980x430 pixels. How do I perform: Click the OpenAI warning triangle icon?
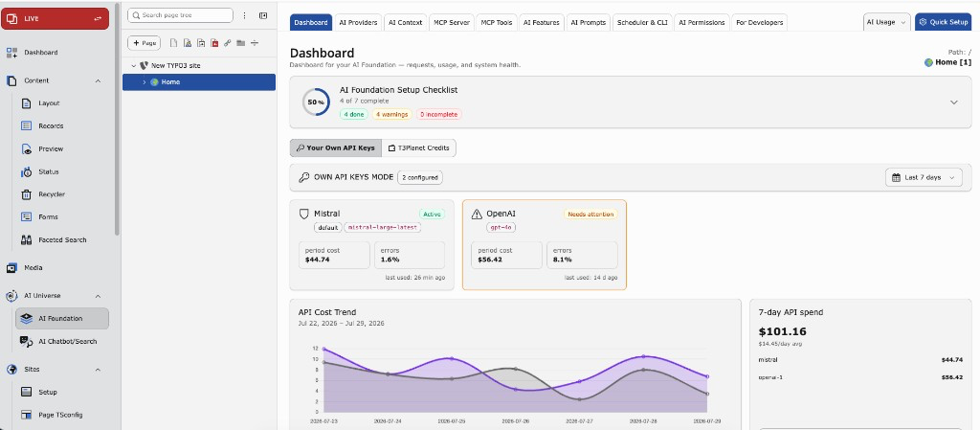point(477,214)
